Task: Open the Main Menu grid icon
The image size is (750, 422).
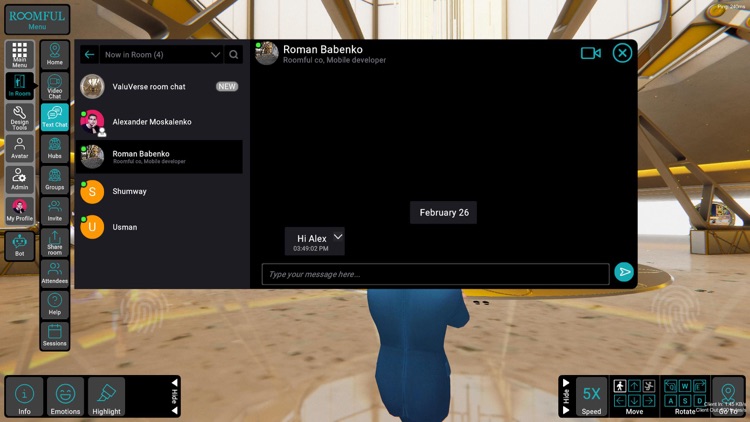Action: click(x=20, y=55)
